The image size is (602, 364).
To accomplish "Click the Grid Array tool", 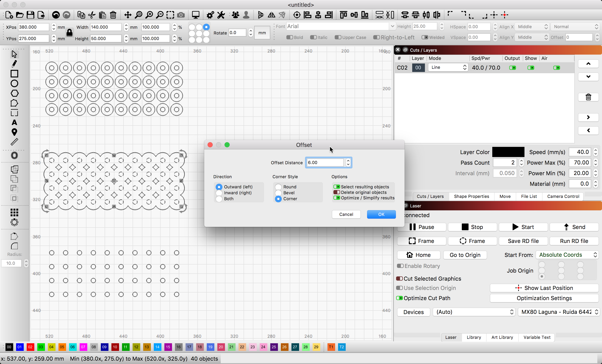I will tap(14, 212).
